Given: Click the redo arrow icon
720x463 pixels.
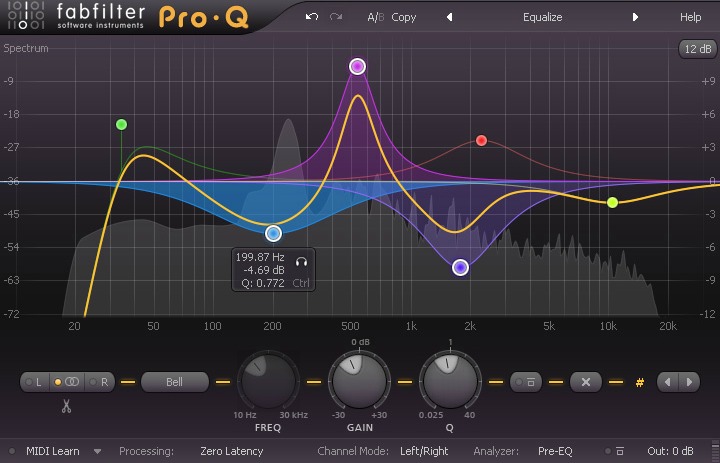Looking at the screenshot, I should point(335,17).
